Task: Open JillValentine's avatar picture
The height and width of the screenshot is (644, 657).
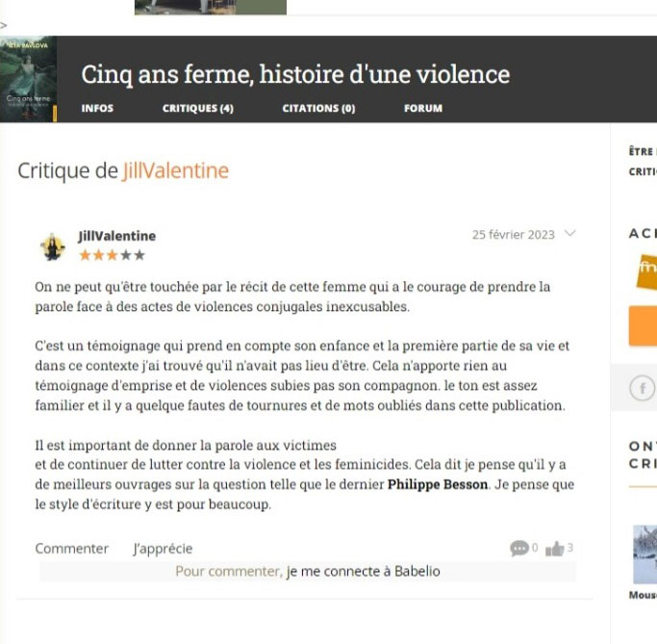Action: pyautogui.click(x=52, y=246)
